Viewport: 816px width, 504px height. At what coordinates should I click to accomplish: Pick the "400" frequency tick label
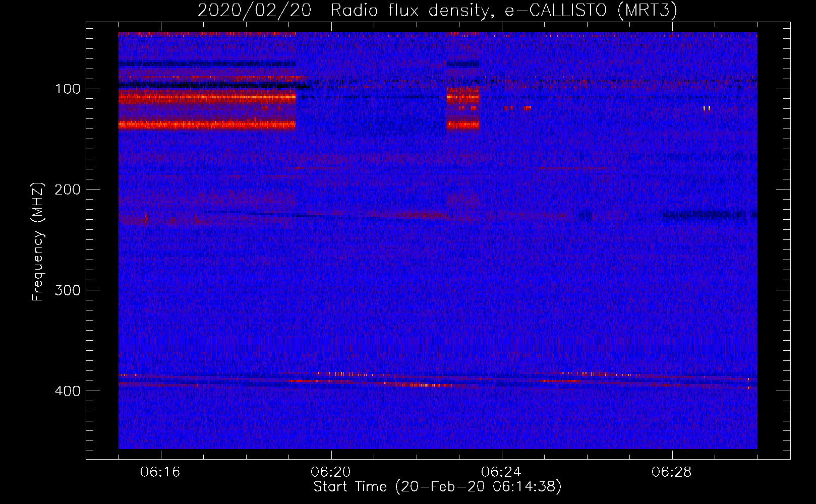click(68, 391)
